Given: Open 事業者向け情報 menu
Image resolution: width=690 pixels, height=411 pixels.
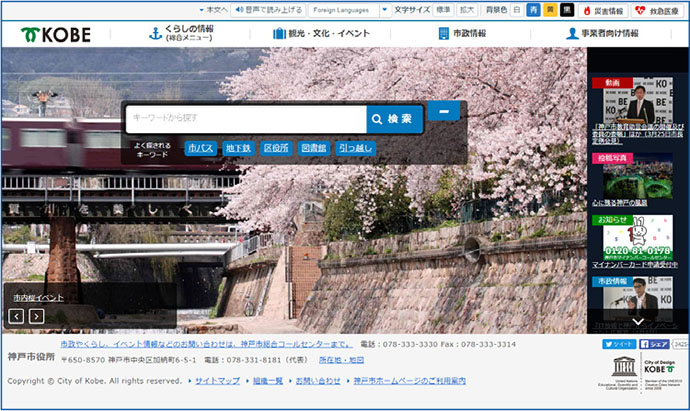Looking at the screenshot, I should [x=602, y=33].
